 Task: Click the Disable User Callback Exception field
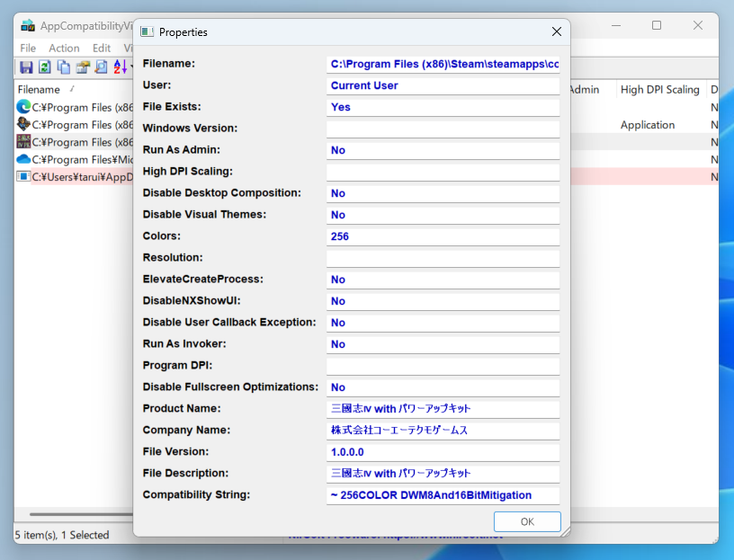coord(443,323)
